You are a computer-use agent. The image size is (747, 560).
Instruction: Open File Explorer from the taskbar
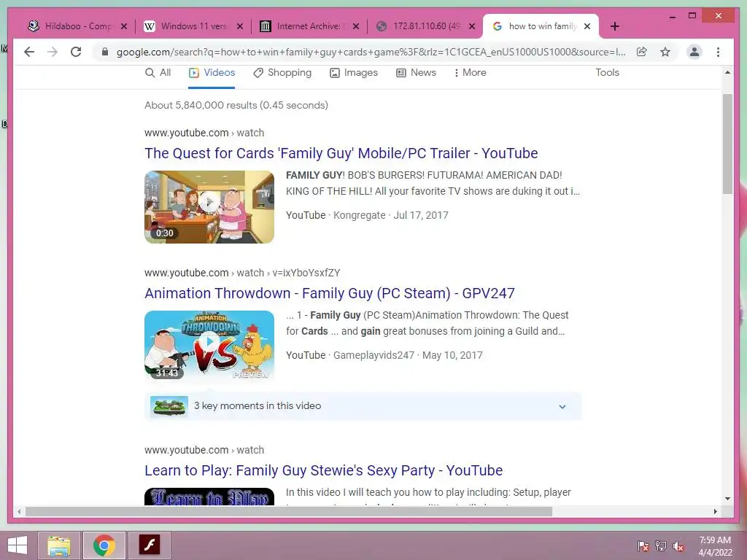point(58,545)
